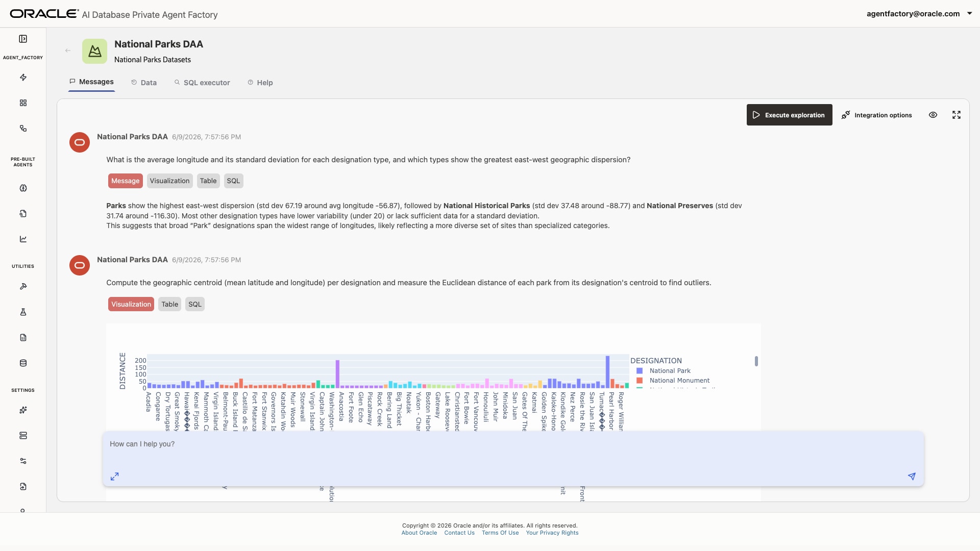Open the four-squares grid sidebar icon

click(x=23, y=103)
